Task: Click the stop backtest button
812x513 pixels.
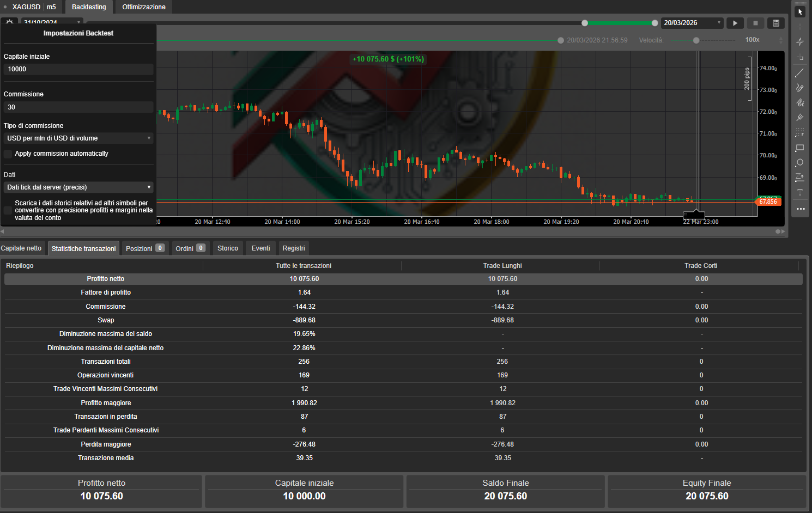Action: (755, 23)
